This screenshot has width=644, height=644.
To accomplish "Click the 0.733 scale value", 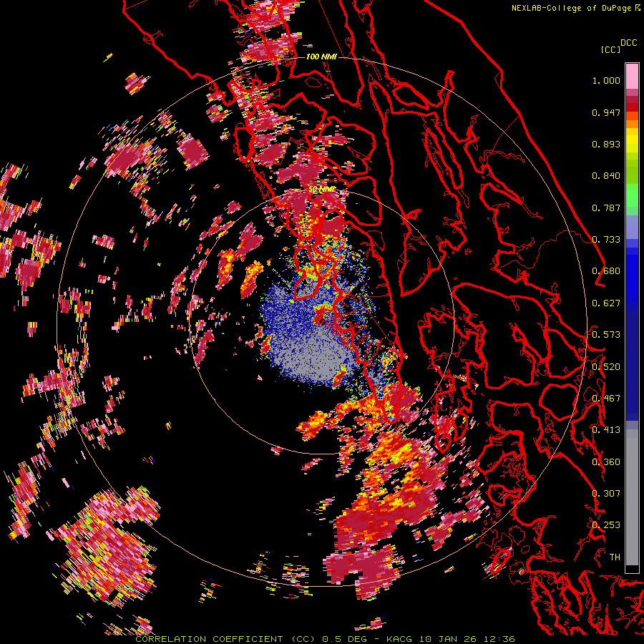I will (606, 240).
